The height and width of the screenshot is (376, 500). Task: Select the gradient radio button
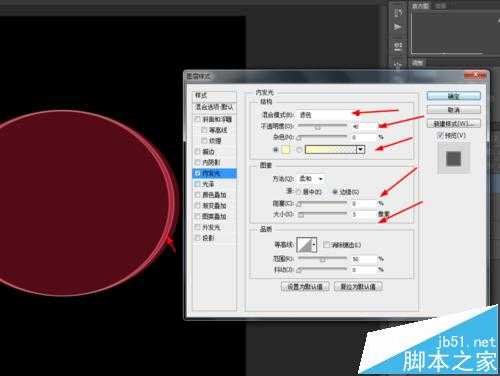coord(299,150)
